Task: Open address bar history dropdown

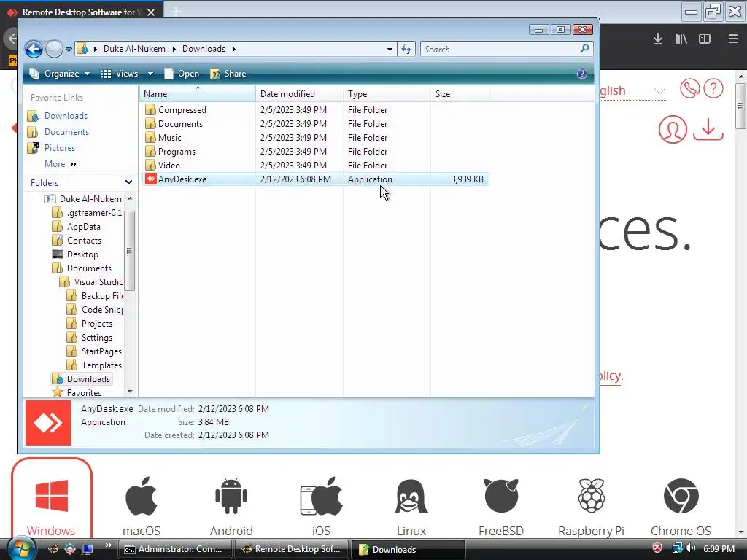Action: coord(390,49)
